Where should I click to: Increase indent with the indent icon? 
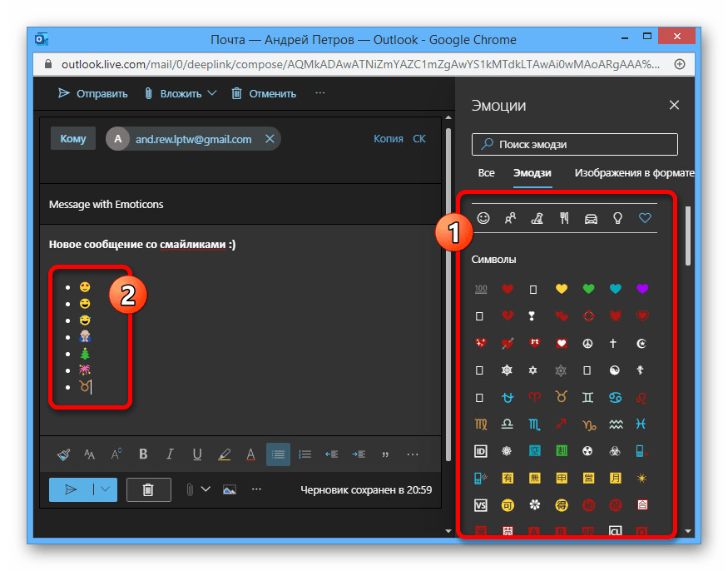pos(359,454)
